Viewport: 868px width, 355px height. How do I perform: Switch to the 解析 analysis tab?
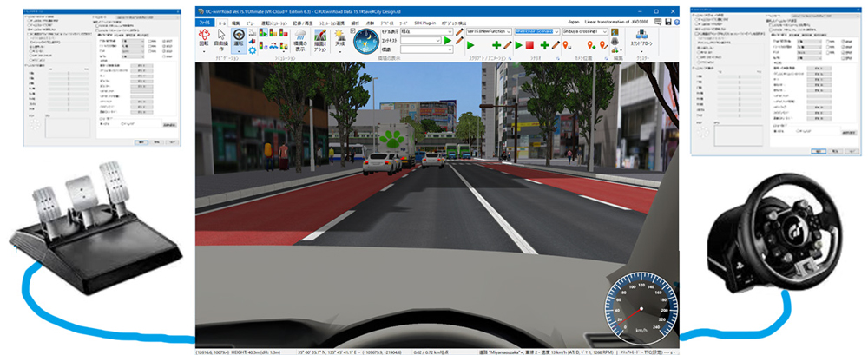pos(355,23)
